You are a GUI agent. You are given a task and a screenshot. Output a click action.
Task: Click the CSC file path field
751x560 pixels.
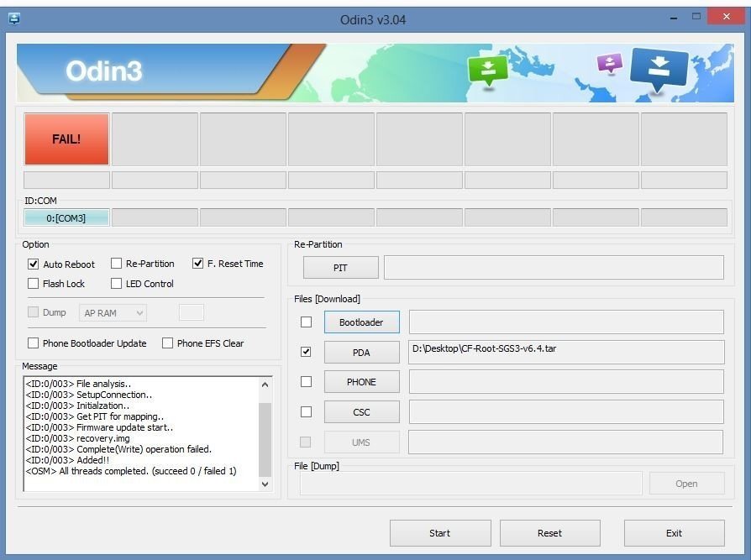point(566,411)
